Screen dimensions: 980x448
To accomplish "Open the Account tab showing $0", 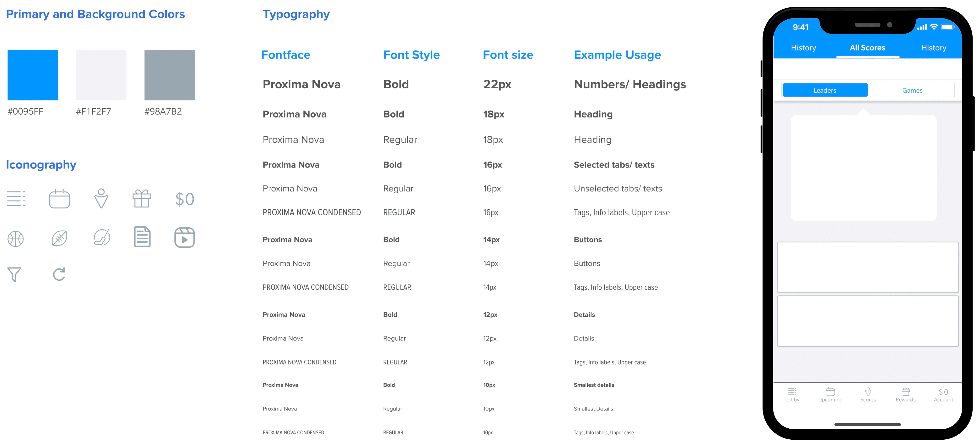I will (x=943, y=395).
